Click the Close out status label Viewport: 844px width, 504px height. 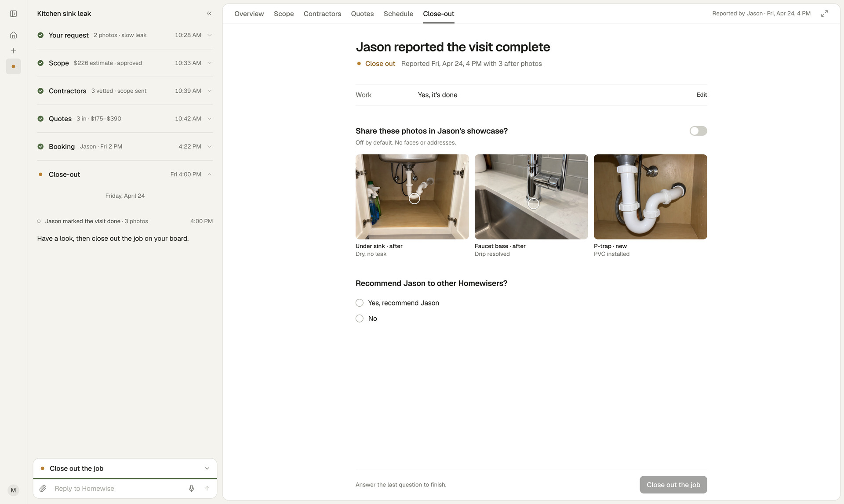tap(380, 64)
